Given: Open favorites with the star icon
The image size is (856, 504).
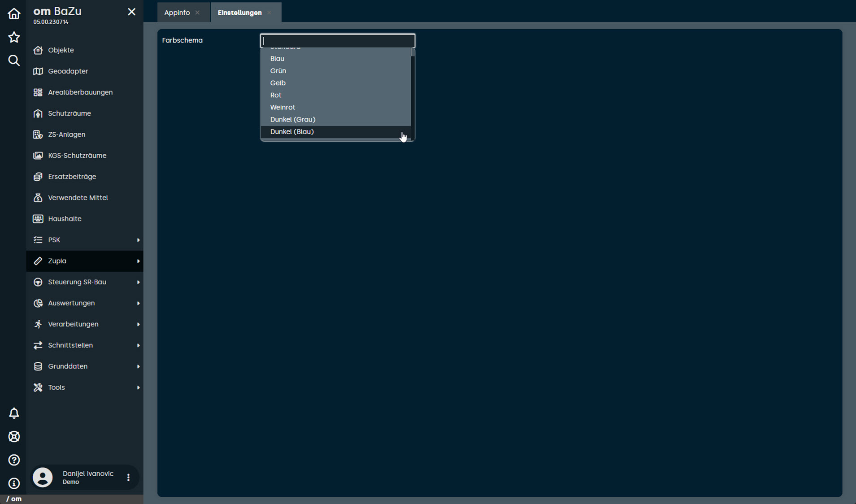Looking at the screenshot, I should pyautogui.click(x=14, y=37).
